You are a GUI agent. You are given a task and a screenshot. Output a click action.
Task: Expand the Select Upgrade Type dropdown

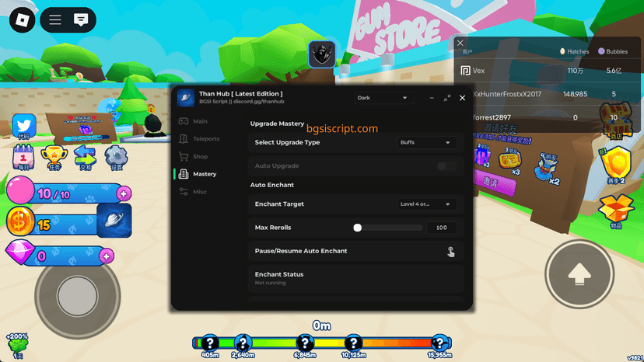click(426, 143)
